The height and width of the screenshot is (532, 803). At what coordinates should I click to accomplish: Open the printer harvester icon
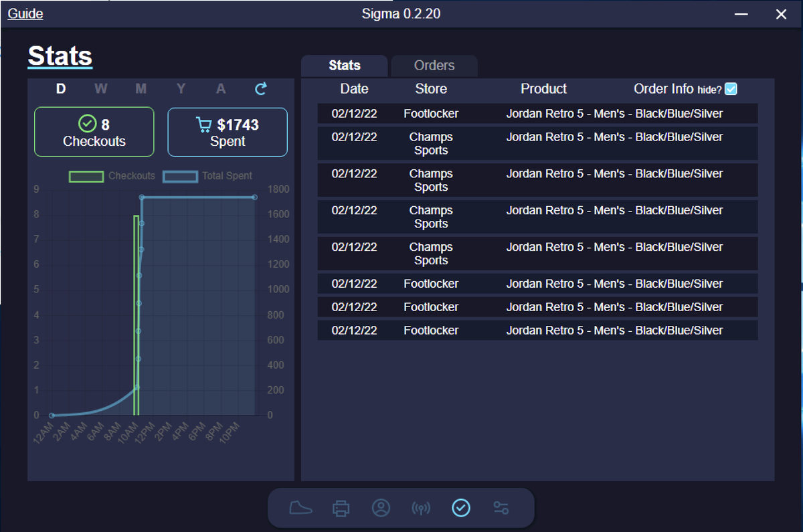pyautogui.click(x=341, y=508)
